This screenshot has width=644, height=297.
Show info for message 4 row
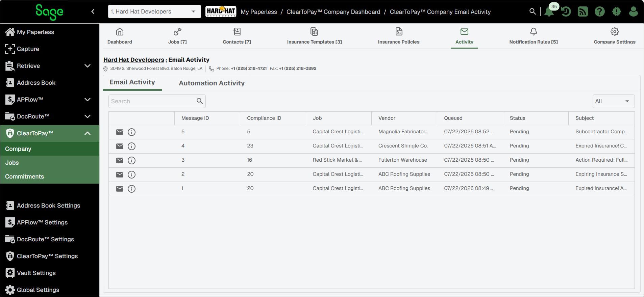tap(132, 146)
